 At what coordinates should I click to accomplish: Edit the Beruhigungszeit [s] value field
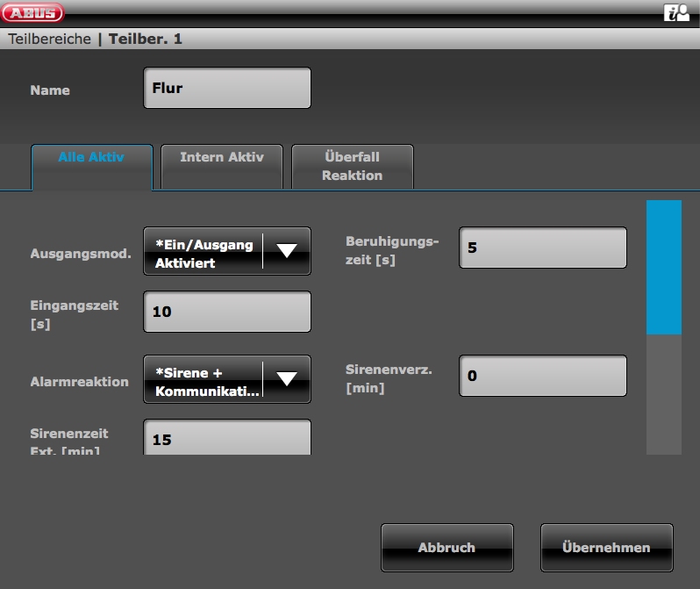[542, 248]
